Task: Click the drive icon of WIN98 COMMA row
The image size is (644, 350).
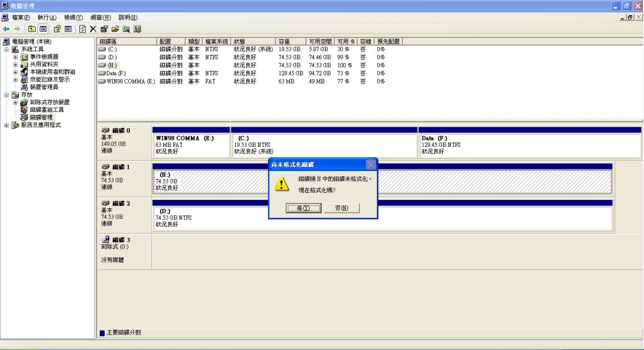Action: tap(102, 81)
